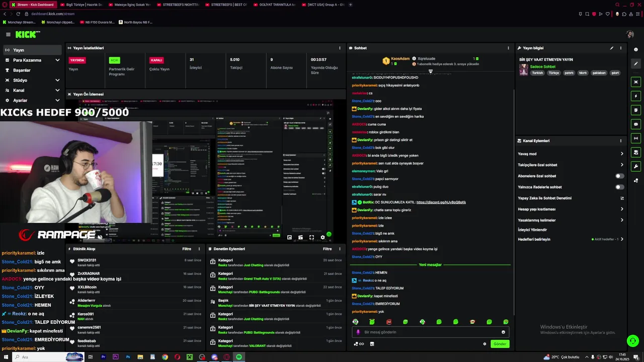644x362 pixels.
Task: Open Hedefleri belirleyin goals
Action: tap(571, 239)
